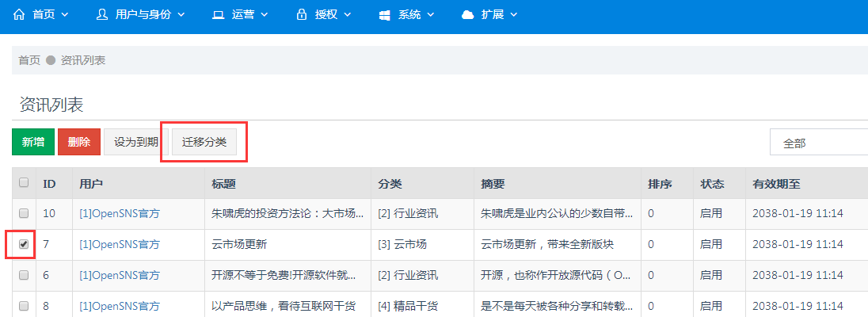Click the 有效期至 column header
868x317 pixels.
coord(776,184)
